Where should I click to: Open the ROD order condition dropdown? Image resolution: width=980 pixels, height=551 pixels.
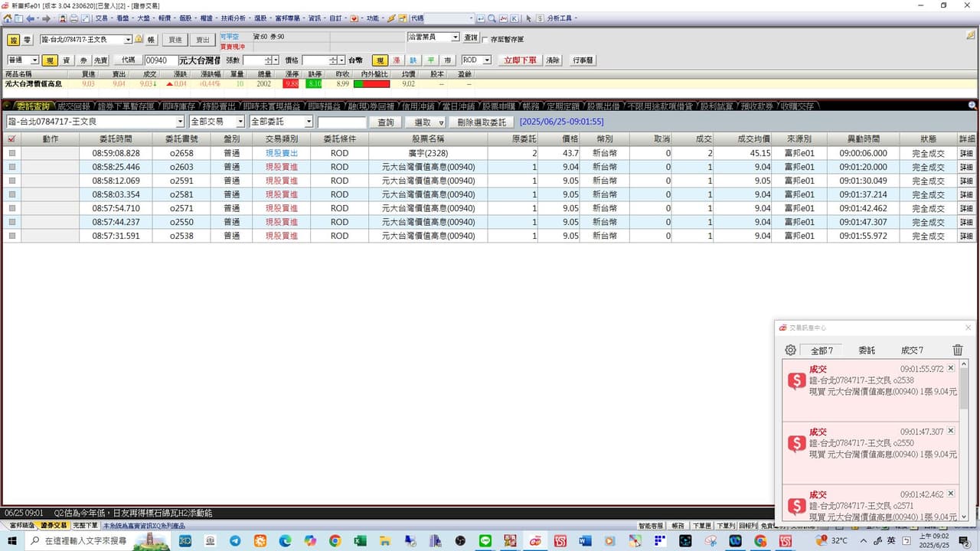pos(487,60)
